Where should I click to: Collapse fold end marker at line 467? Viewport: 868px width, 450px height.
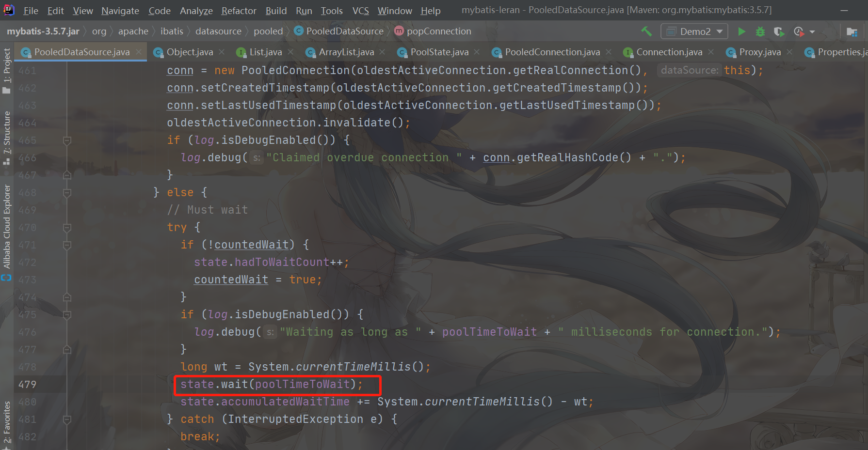(67, 175)
